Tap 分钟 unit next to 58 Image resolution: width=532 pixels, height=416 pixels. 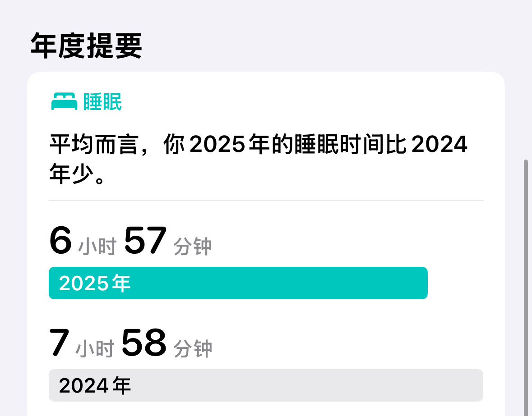193,348
